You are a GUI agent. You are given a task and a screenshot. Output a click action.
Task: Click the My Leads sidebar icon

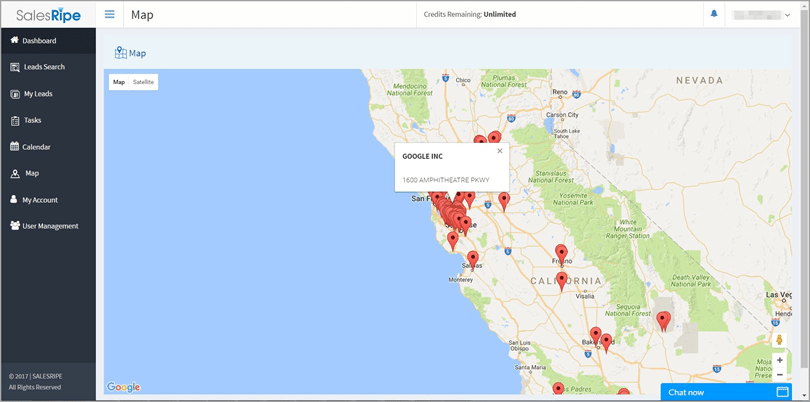pos(15,94)
